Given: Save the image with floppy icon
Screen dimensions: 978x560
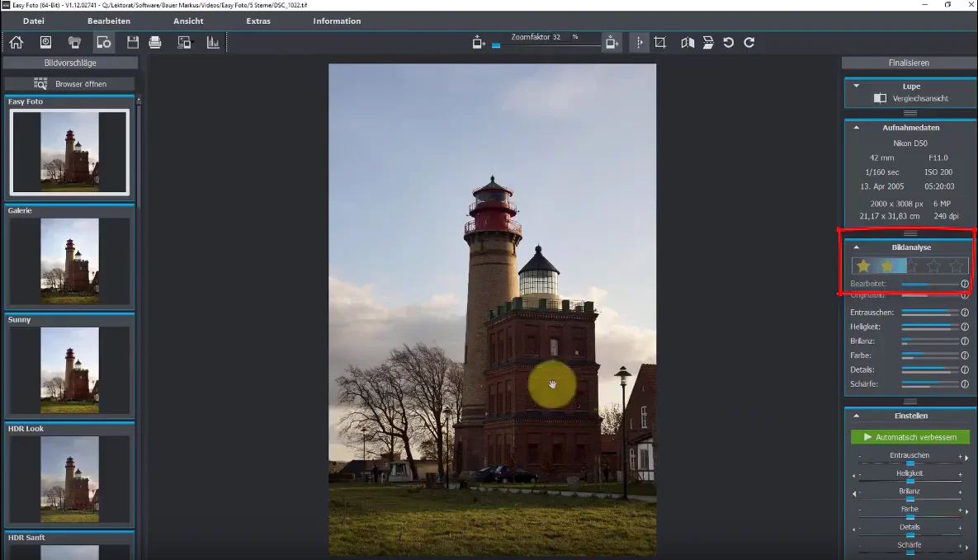Looking at the screenshot, I should pos(132,42).
